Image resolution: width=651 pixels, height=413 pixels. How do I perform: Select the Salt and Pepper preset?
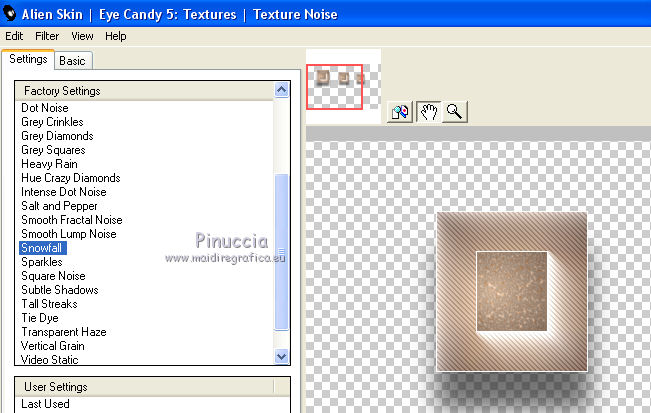point(59,206)
